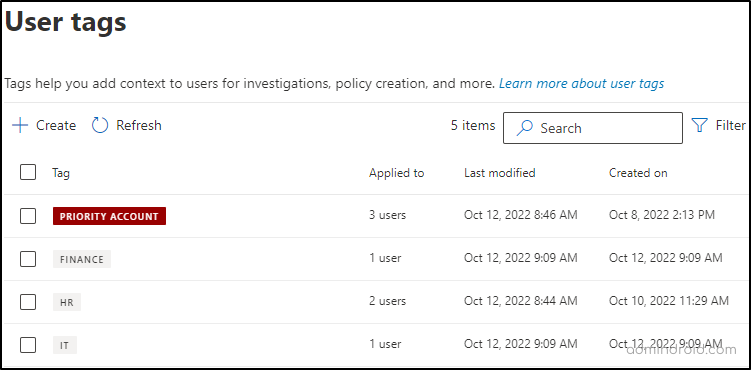Screen dimensions: 751x370
Task: Sort by Created on column header
Action: [638, 173]
